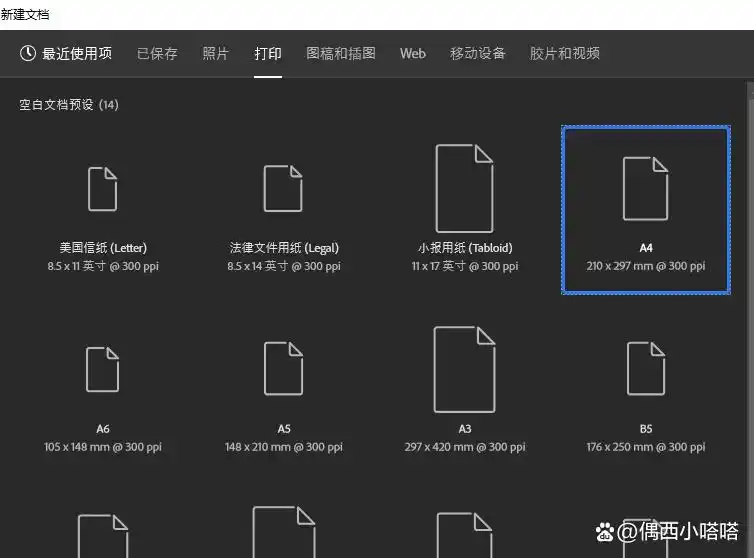The height and width of the screenshot is (558, 754).
Task: Switch to the 照片 tab
Action: coord(215,53)
